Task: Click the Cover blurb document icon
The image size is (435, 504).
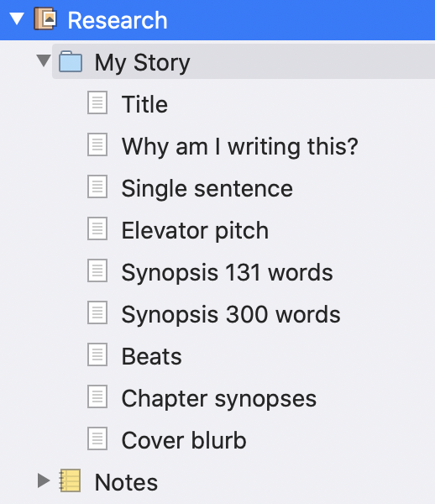Action: click(97, 438)
